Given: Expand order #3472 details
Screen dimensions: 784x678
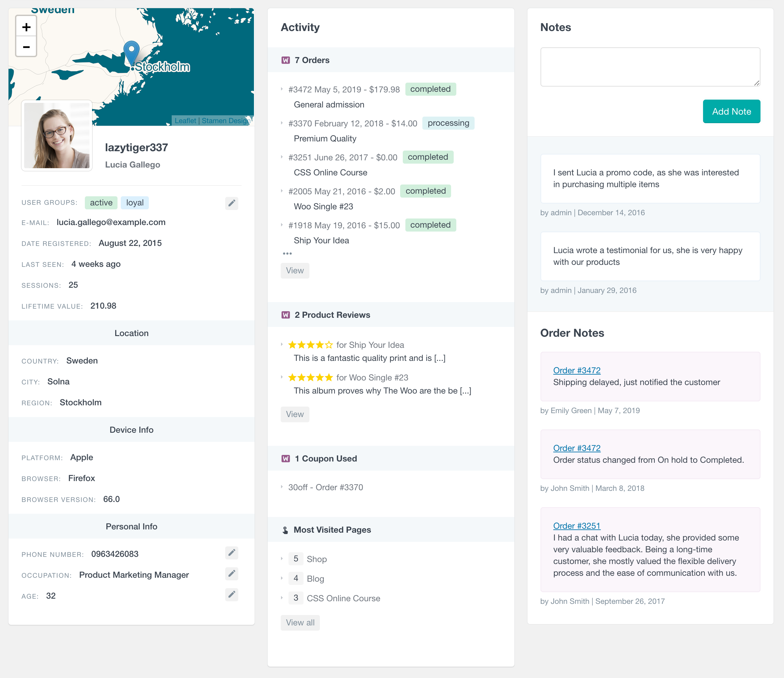Looking at the screenshot, I should point(282,89).
